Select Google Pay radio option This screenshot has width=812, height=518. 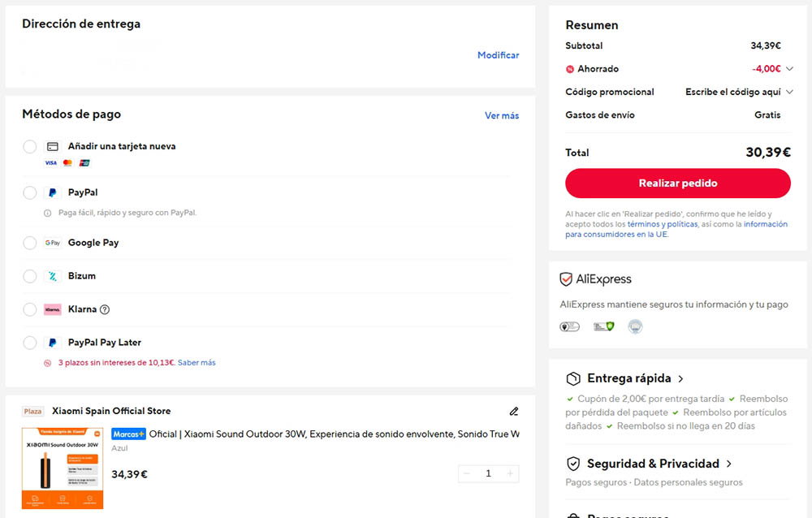coord(29,243)
